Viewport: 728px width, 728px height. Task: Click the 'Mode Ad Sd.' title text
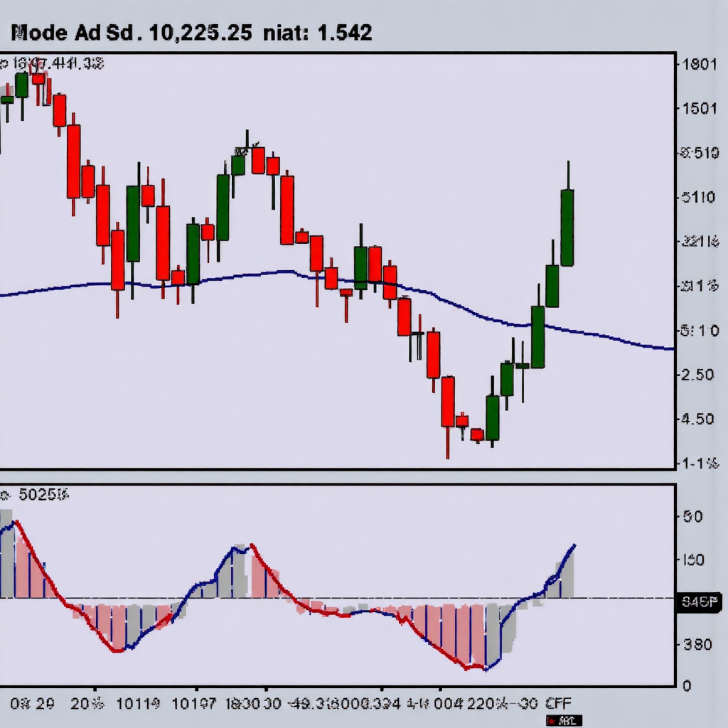(x=73, y=33)
